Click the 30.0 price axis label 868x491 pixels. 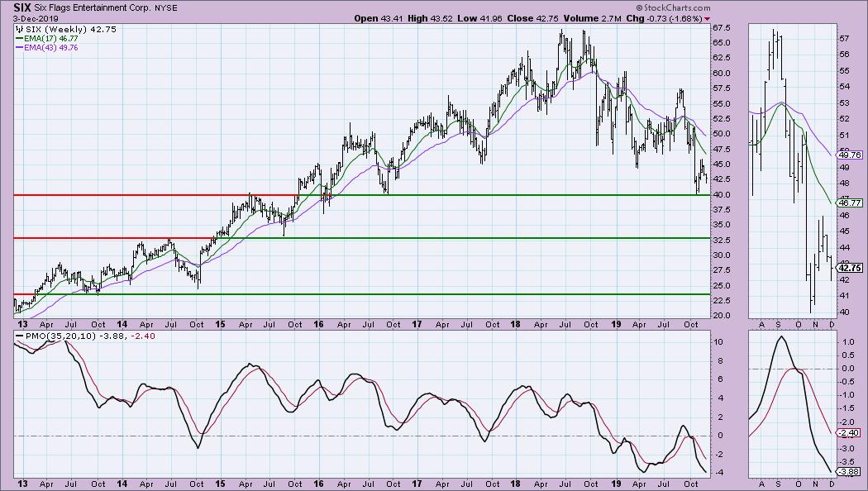(720, 255)
